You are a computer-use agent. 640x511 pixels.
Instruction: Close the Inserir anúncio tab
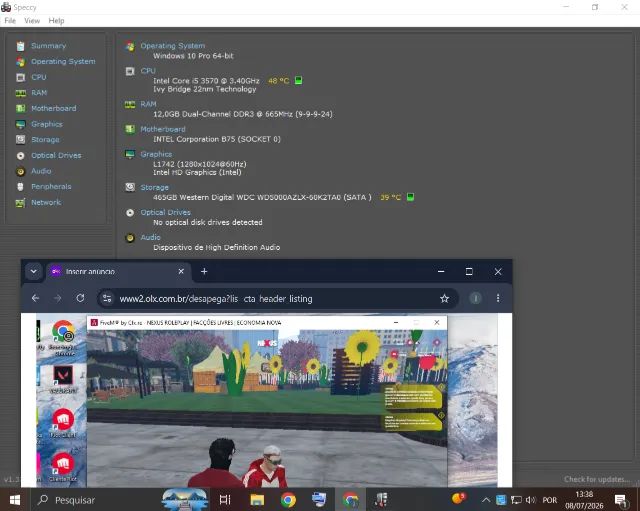[181, 271]
